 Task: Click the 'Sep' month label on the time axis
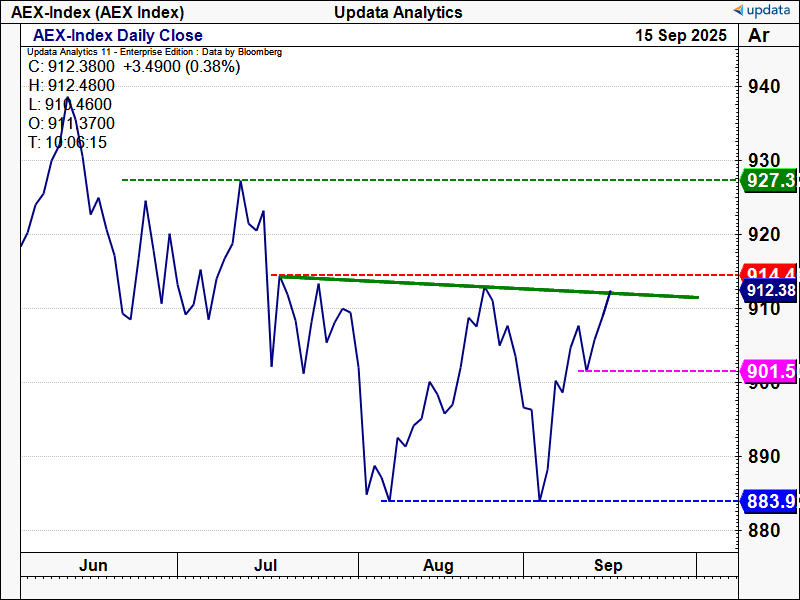(608, 565)
